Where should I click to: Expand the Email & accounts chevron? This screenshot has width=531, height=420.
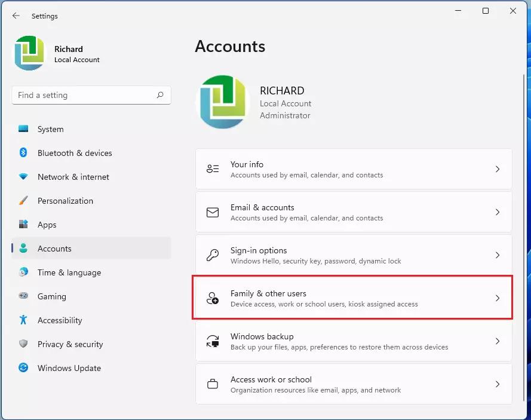(498, 212)
